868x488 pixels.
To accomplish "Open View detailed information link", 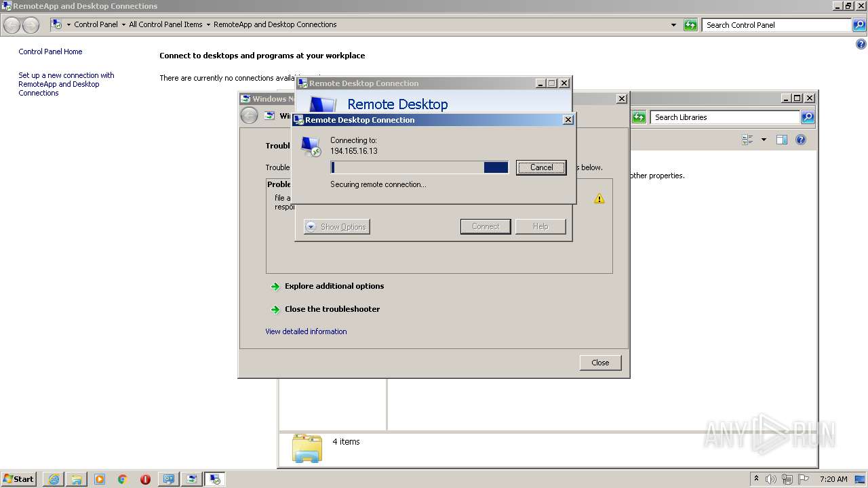I will point(306,331).
